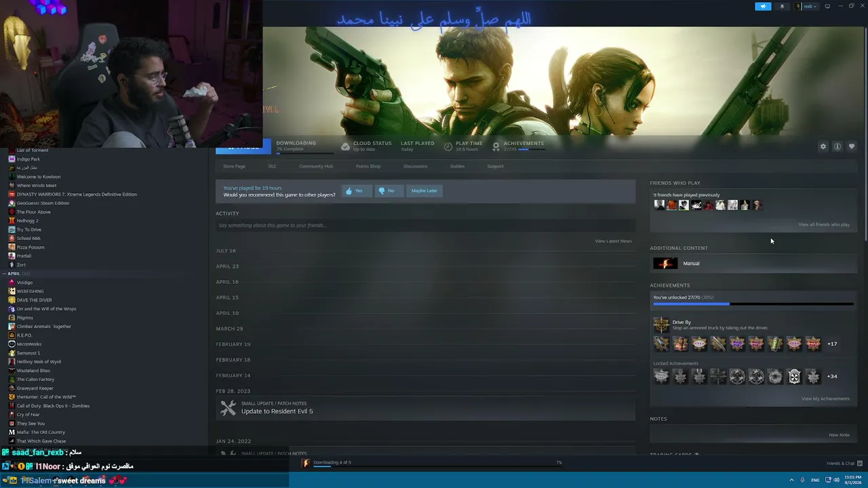Screen dimensions: 868x488
Task: Select the Mafia: The Old Country icon
Action: point(12,432)
